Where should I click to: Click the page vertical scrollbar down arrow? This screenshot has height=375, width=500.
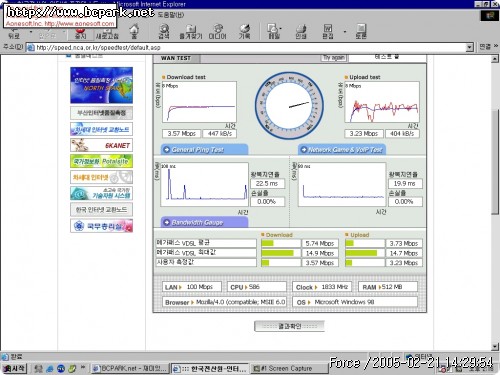(x=495, y=347)
